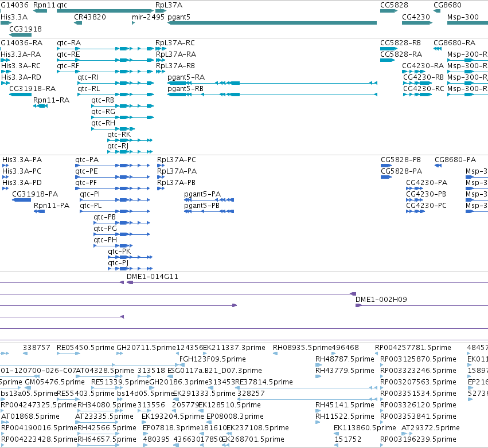Click EST label RP004257781.5prime
Screen dimensions: 488x448
[x=413, y=348]
